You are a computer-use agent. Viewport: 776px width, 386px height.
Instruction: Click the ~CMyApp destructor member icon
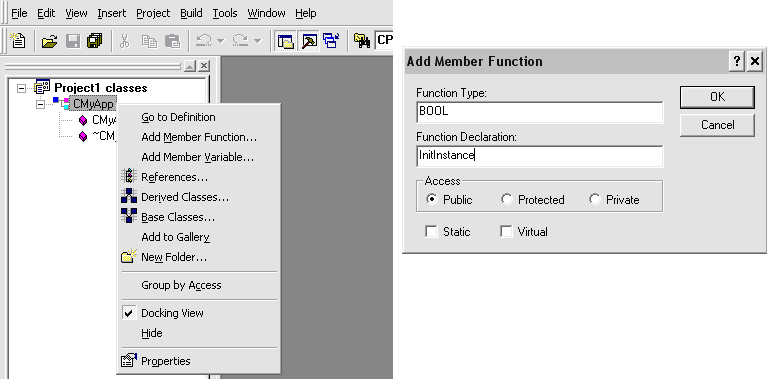(83, 136)
